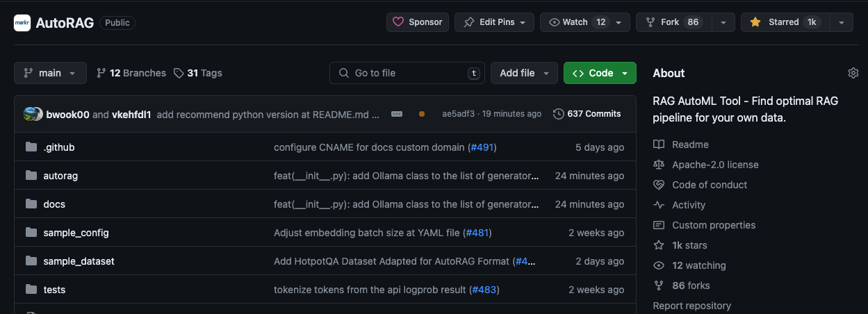Click the Sponsor heart button
Screen dimensions: 868x314
418,22
